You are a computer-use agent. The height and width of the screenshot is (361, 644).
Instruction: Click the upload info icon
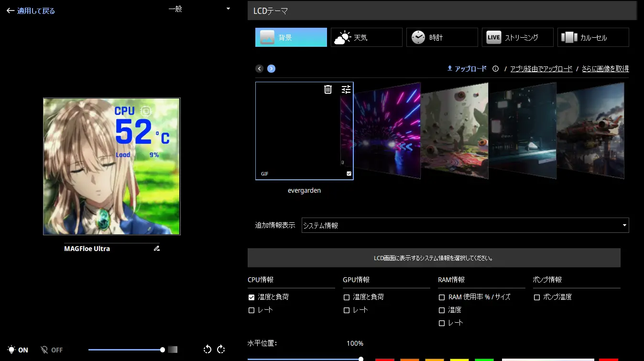(495, 69)
